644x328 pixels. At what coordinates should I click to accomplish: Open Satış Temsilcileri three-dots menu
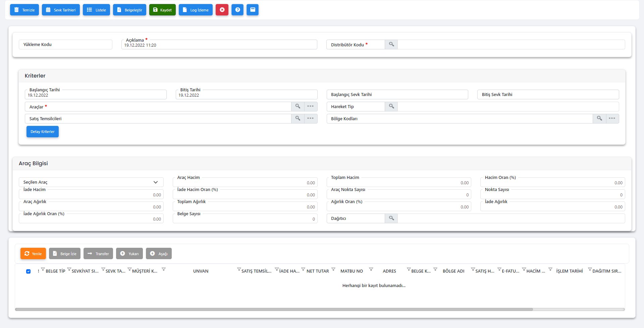311,119
